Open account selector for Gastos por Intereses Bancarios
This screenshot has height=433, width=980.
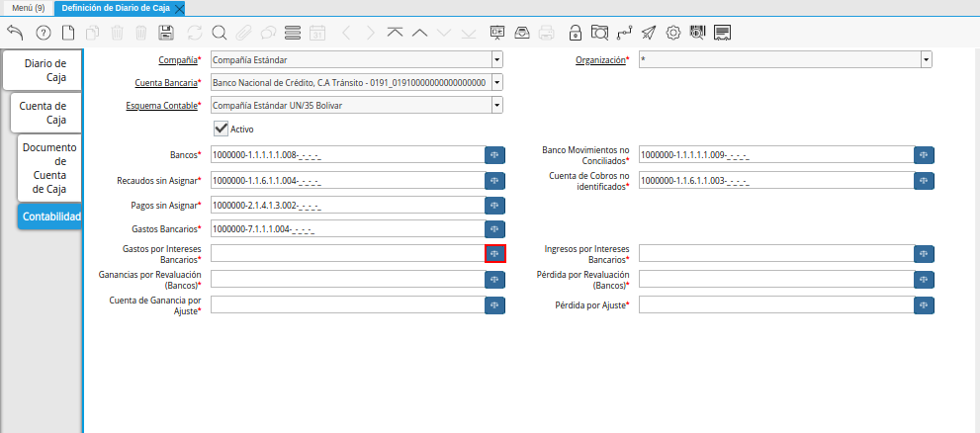495,254
